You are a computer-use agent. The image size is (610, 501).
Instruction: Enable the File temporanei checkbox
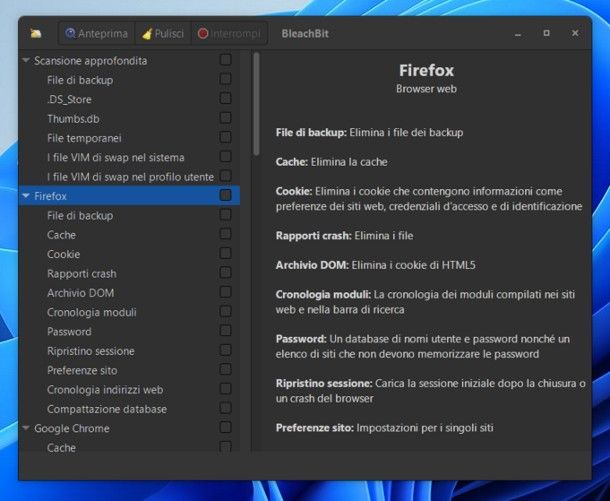pyautogui.click(x=225, y=137)
